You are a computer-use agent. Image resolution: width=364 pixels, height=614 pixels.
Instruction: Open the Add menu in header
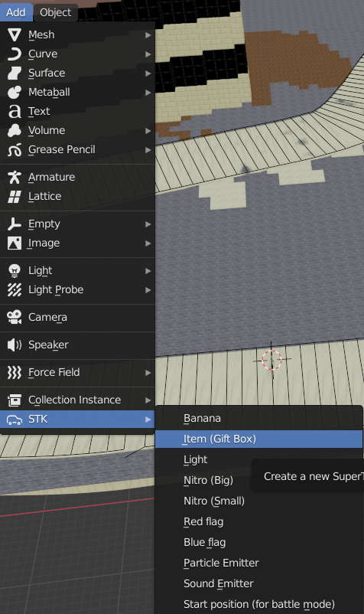(16, 12)
